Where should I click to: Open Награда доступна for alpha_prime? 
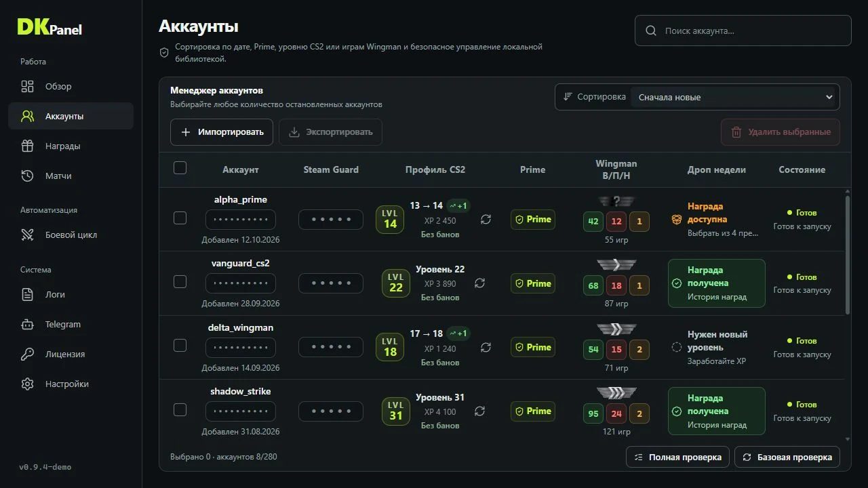pos(715,220)
